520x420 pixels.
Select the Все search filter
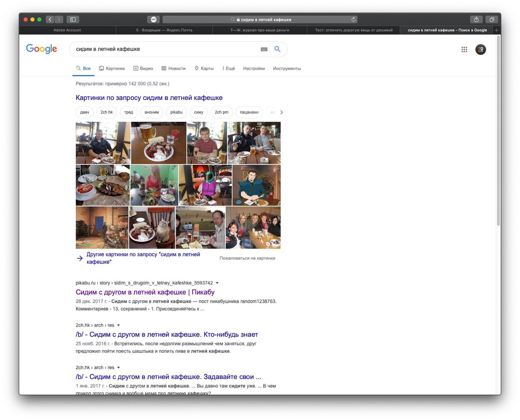83,69
